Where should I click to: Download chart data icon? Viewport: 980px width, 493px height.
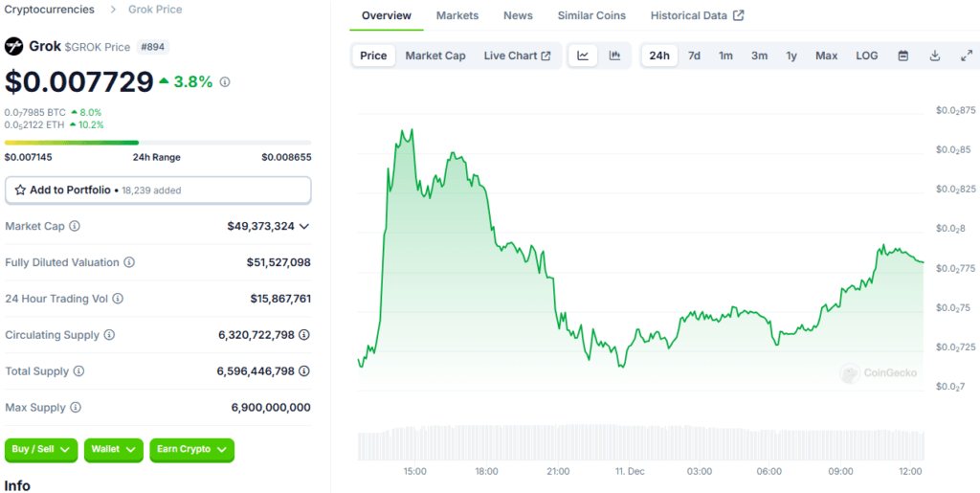pyautogui.click(x=935, y=56)
